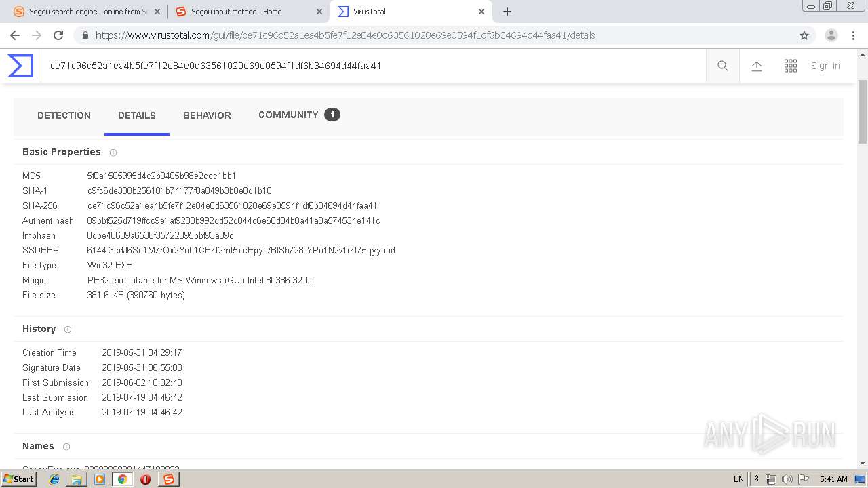Screen dimensions: 868x488
Task: Click the search magnifier icon
Action: click(x=723, y=66)
